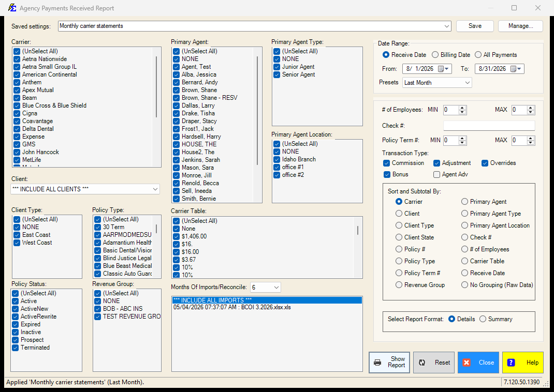Uncheck Junior Agent in Primary Agent Type
The width and height of the screenshot is (554, 392).
(276, 67)
